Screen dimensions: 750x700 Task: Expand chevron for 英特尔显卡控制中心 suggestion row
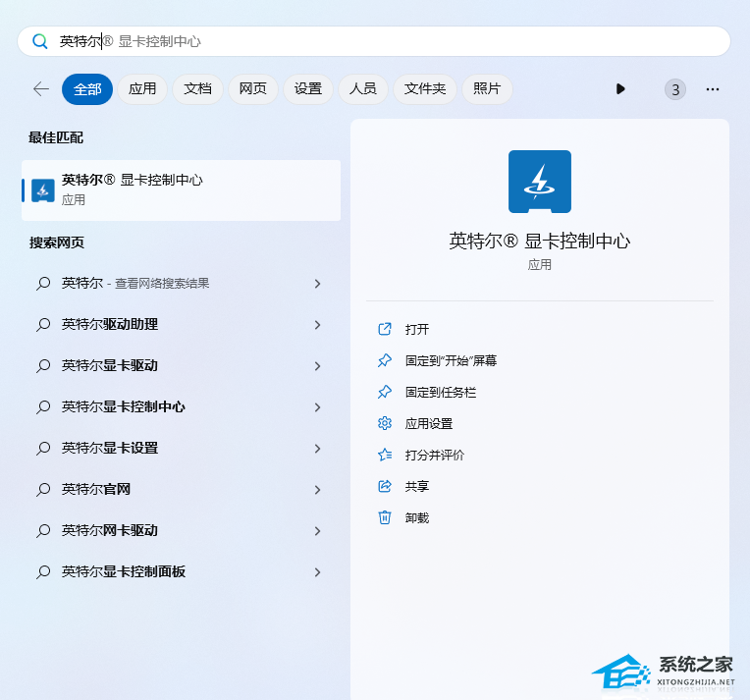(x=318, y=407)
